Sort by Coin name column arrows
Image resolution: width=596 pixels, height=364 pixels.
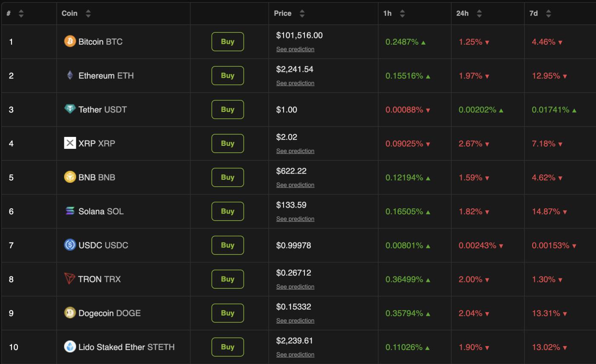click(x=88, y=14)
